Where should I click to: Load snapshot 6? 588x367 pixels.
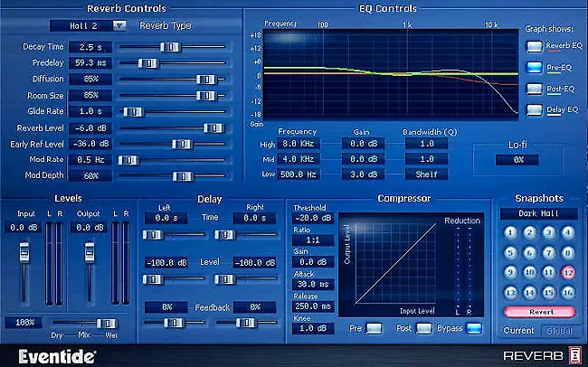pyautogui.click(x=529, y=253)
